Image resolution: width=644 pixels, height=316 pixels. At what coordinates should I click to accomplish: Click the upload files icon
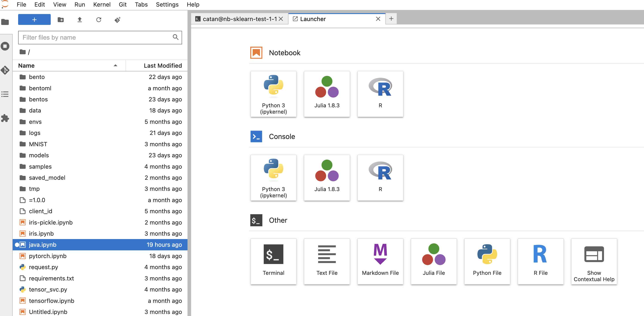click(x=79, y=20)
